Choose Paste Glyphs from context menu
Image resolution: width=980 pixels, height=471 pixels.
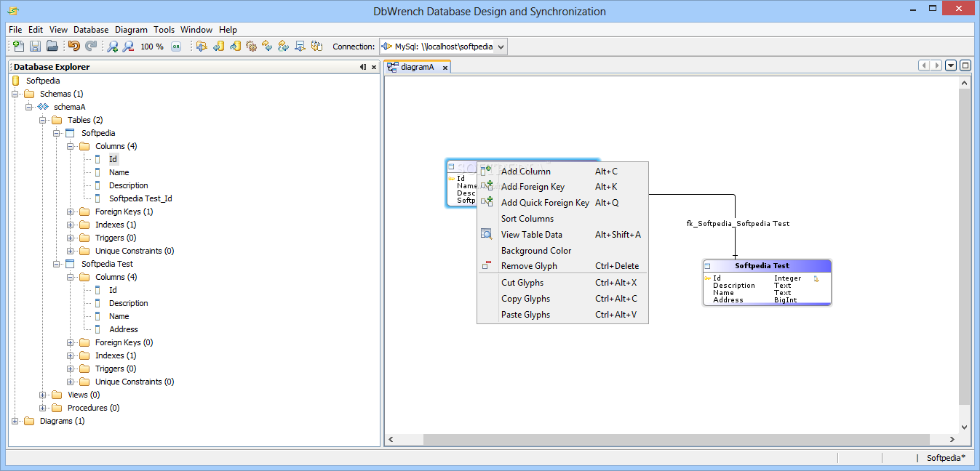click(562, 315)
